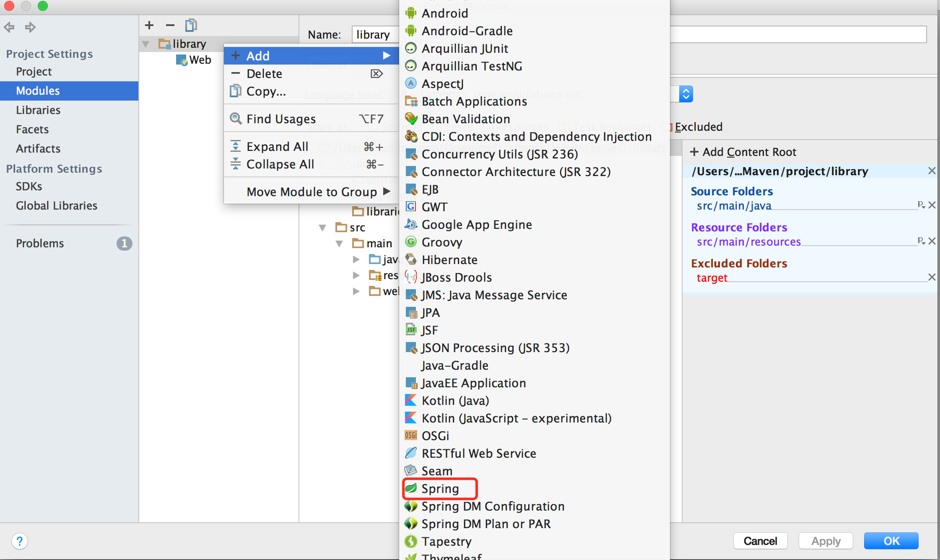Screen dimensions: 940x560
Task: Select the Web facet under library
Action: 194,60
